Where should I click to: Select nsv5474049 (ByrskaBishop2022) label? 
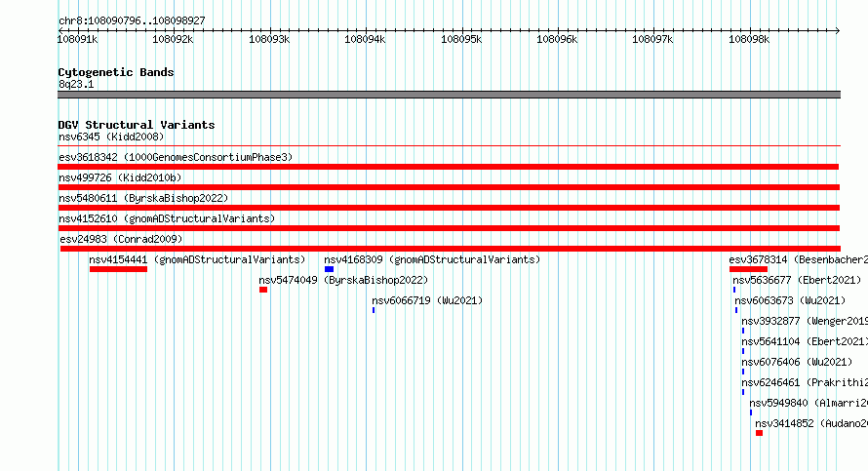[x=343, y=280]
